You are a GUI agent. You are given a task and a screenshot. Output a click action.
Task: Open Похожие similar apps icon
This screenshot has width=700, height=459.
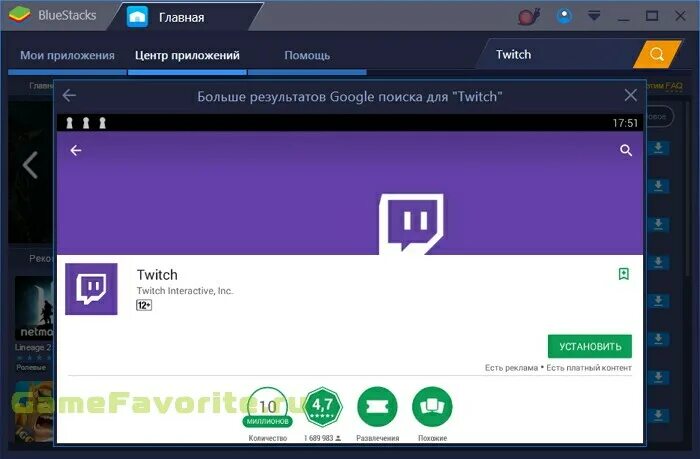[x=432, y=407]
